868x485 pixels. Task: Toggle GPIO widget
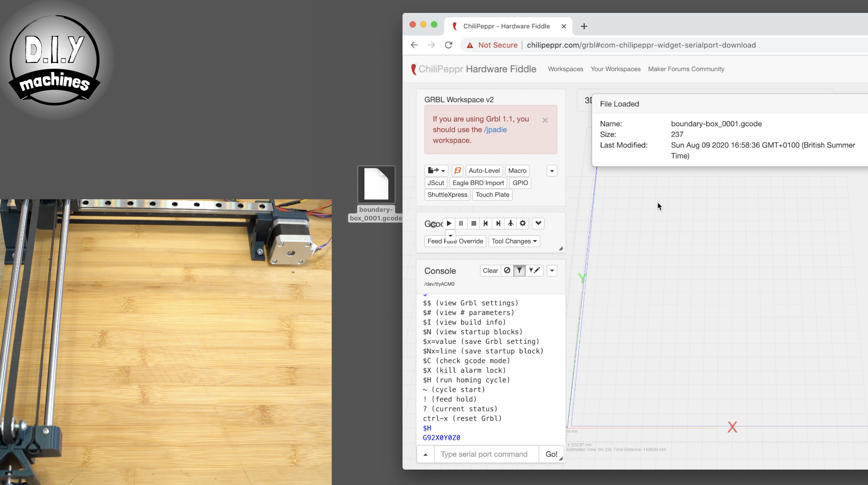coord(520,183)
